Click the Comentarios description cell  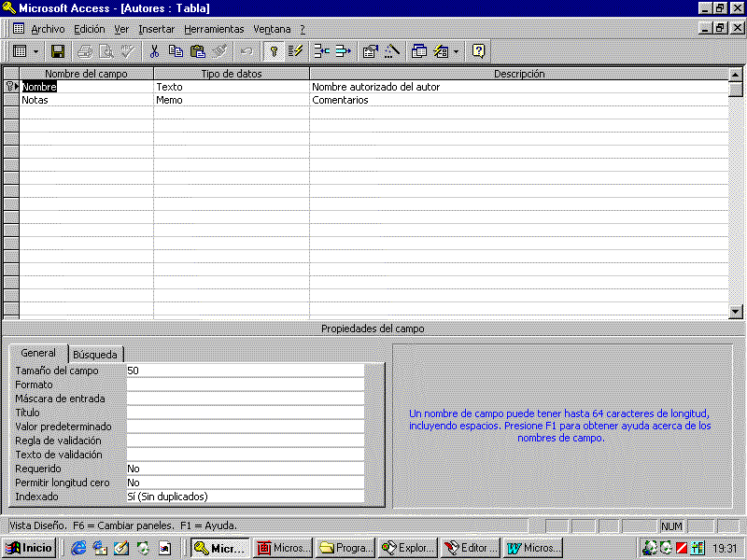[519, 100]
